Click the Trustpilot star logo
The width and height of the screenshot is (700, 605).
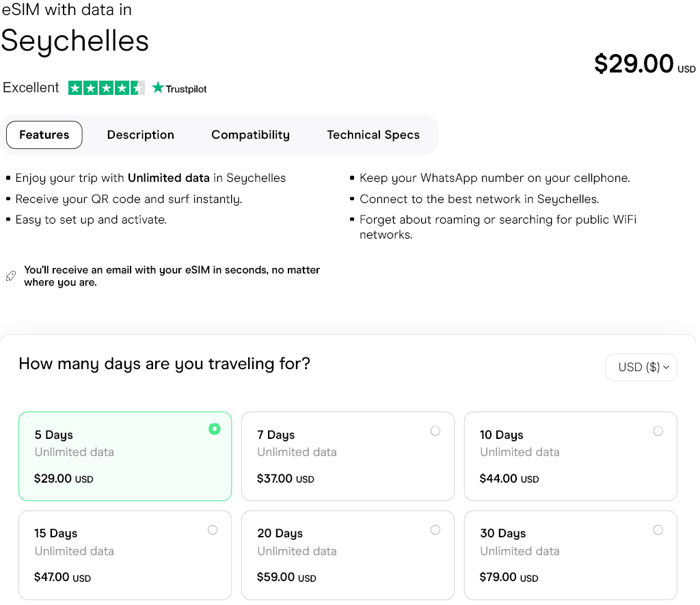[159, 88]
